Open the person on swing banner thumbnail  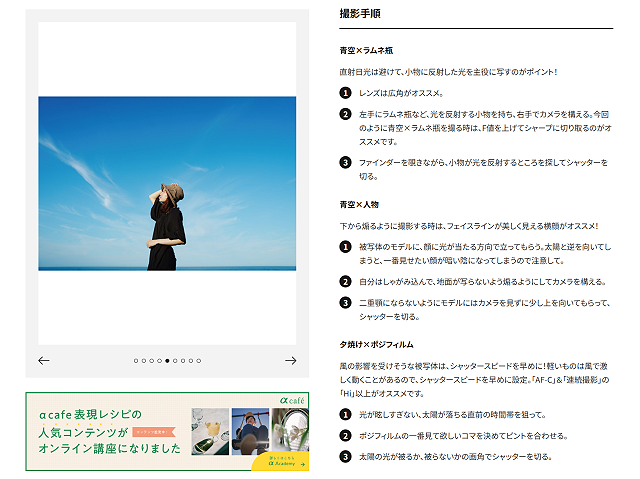(249, 431)
